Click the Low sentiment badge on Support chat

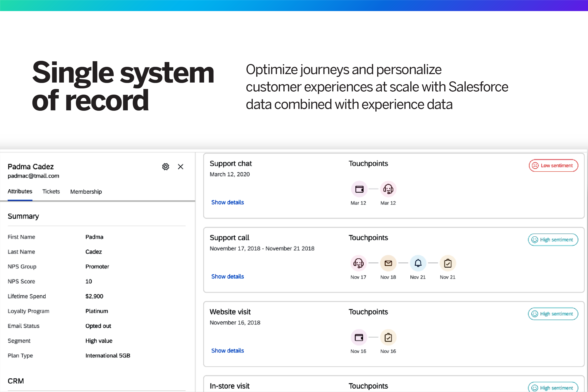(553, 165)
